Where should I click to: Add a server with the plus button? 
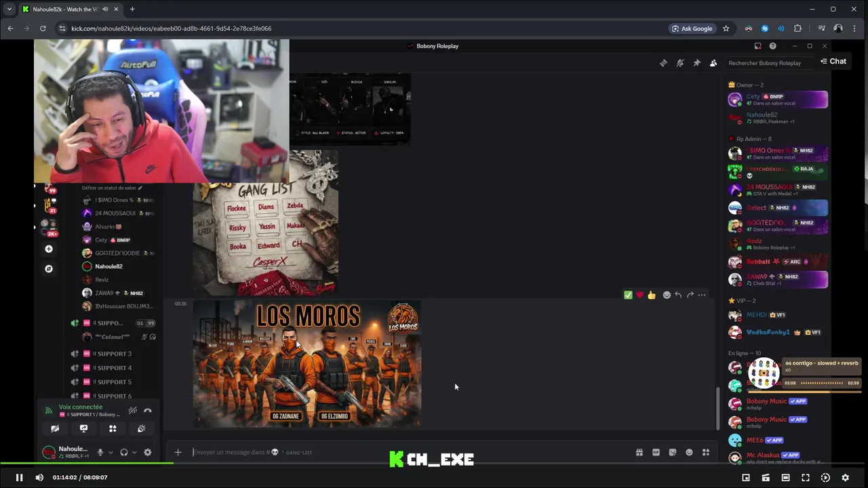coord(49,249)
